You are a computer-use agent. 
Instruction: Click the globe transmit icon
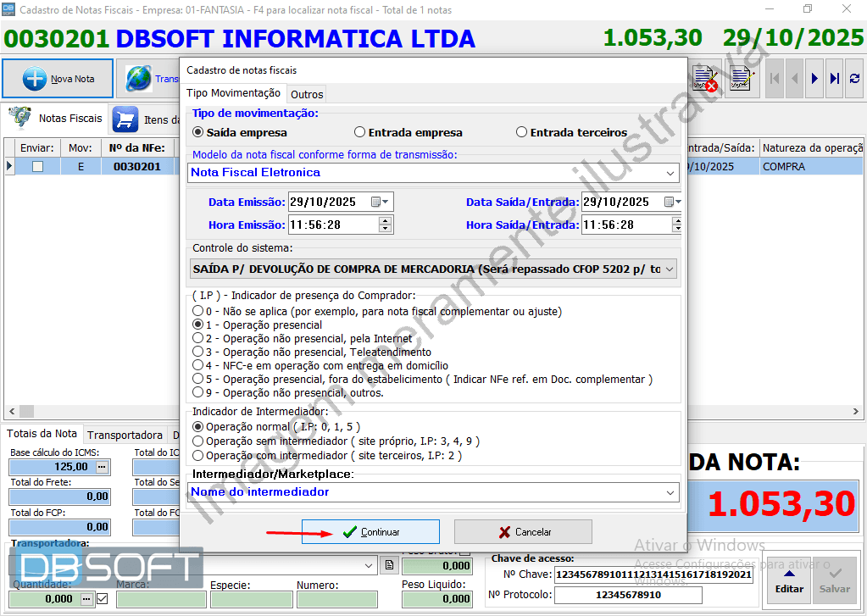tap(138, 79)
